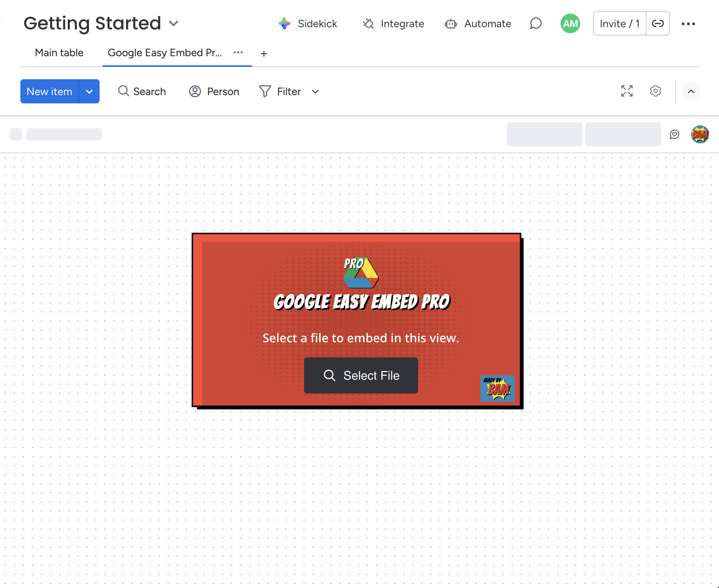The height and width of the screenshot is (588, 719).
Task: Open the view settings gear
Action: tap(655, 91)
